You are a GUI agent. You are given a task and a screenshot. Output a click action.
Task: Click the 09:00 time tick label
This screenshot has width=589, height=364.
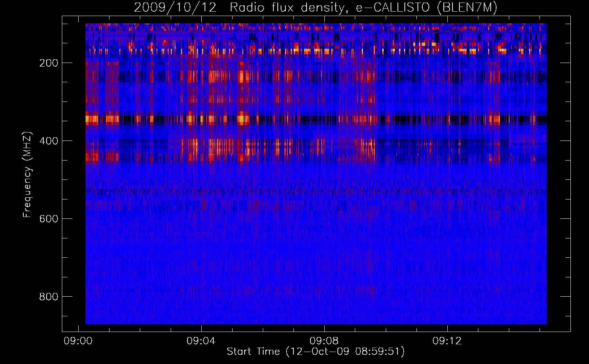78,341
